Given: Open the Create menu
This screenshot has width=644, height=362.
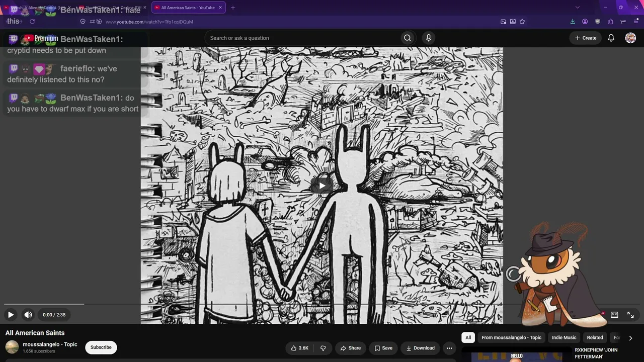Looking at the screenshot, I should [586, 38].
